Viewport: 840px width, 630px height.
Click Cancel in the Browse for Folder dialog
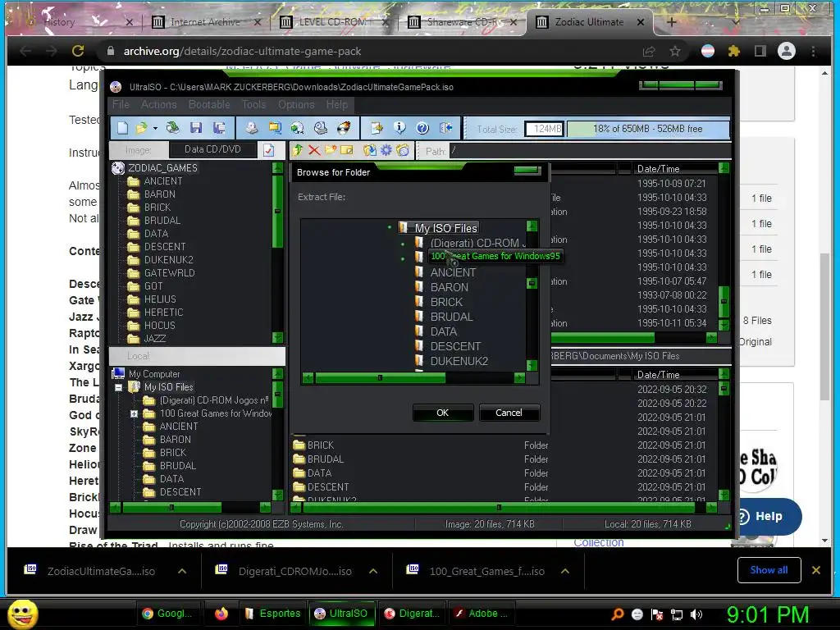[509, 413]
